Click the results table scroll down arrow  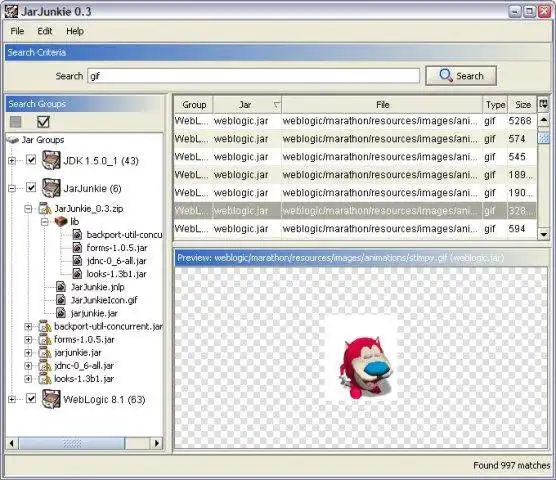click(543, 234)
